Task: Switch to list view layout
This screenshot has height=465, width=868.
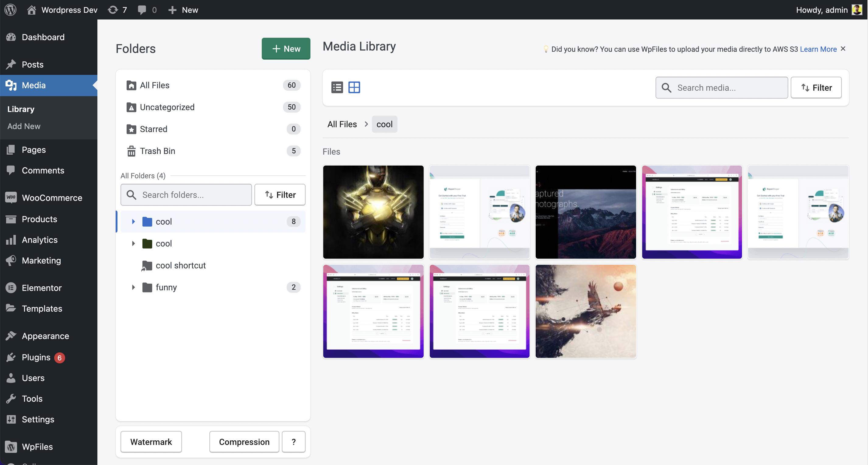Action: pyautogui.click(x=337, y=88)
